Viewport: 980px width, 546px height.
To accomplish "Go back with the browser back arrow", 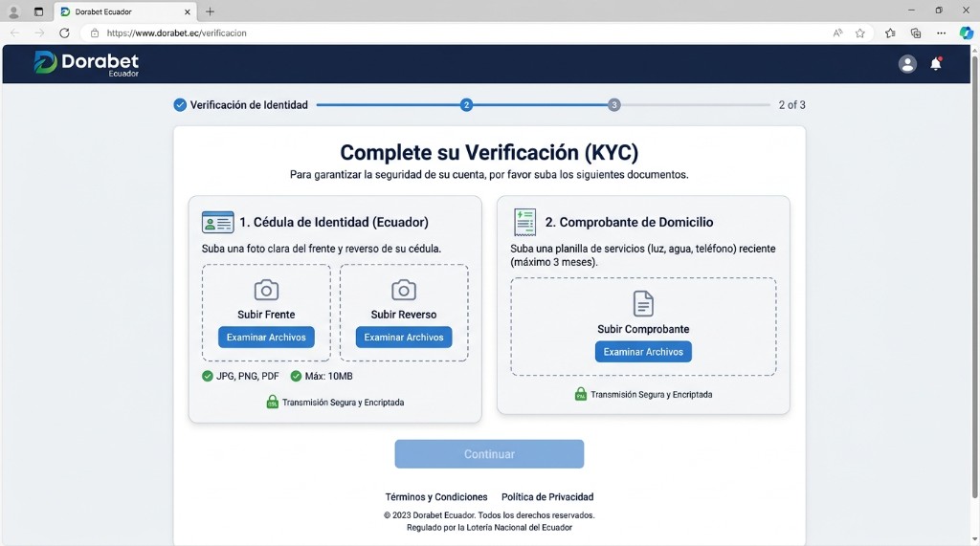I will [x=15, y=33].
